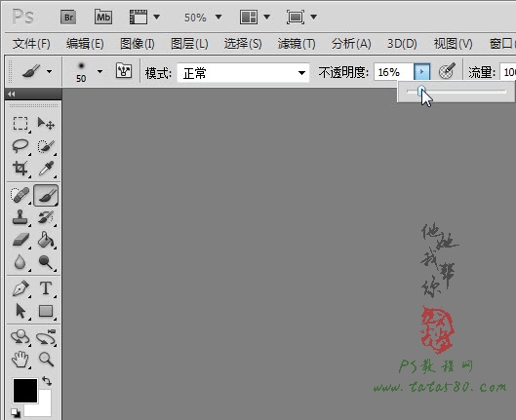The width and height of the screenshot is (516, 420).
Task: Toggle the brush panel button
Action: [124, 71]
